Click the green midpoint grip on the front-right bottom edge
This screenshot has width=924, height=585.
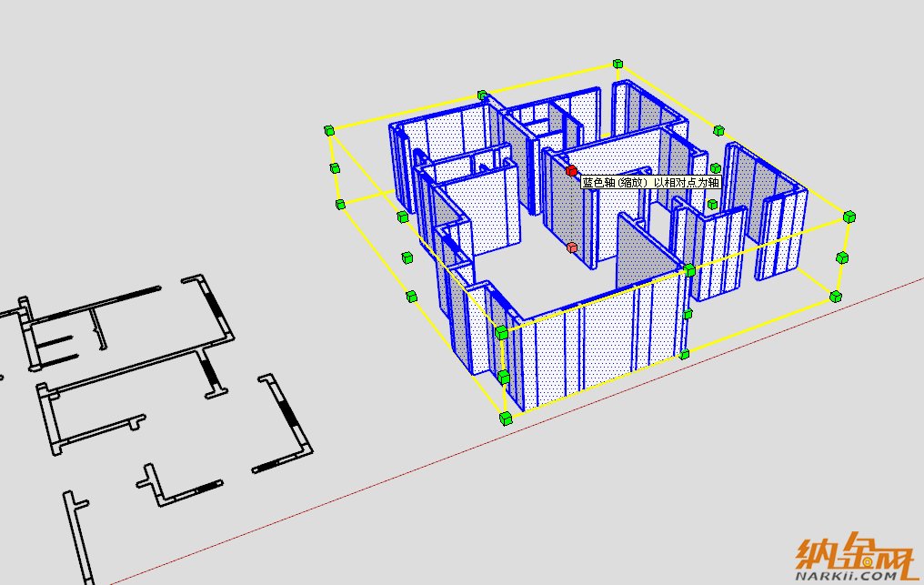pyautogui.click(x=684, y=355)
